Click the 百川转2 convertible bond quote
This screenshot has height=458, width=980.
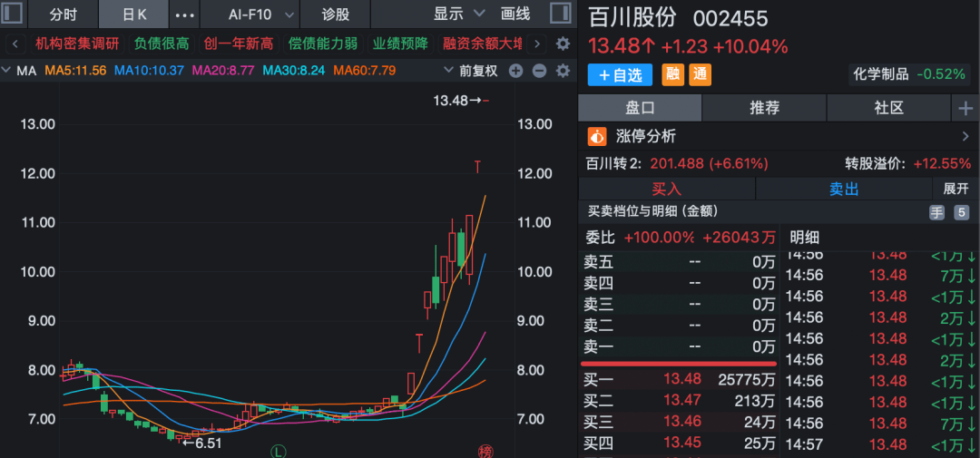tap(677, 164)
